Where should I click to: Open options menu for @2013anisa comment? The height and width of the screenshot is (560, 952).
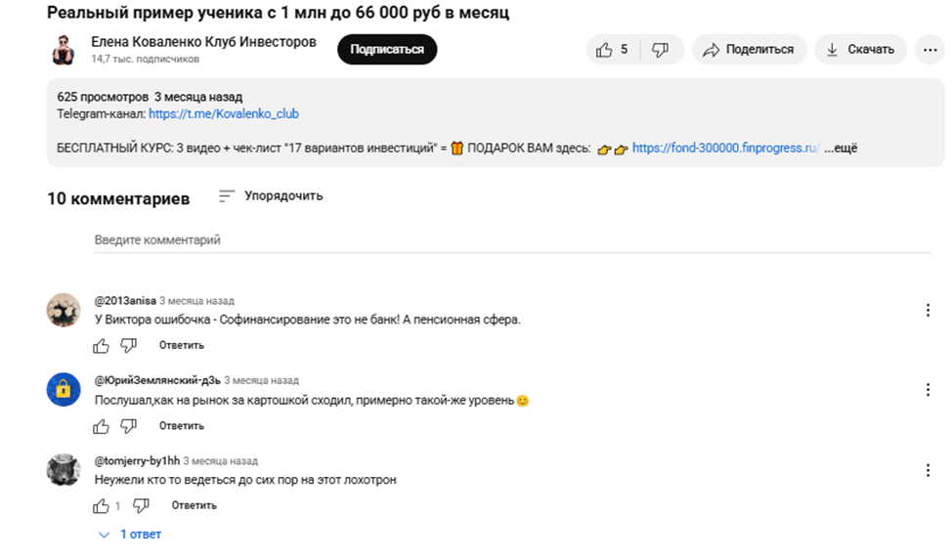pos(928,311)
